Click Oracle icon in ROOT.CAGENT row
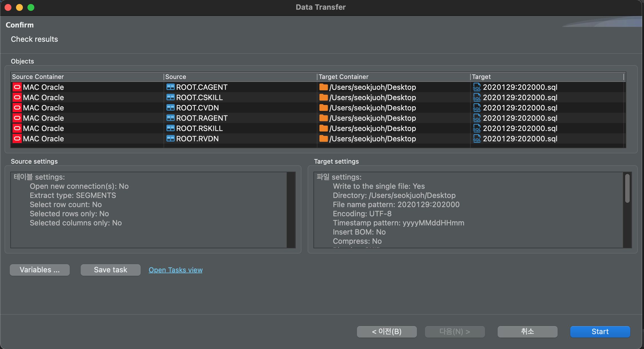 [17, 87]
